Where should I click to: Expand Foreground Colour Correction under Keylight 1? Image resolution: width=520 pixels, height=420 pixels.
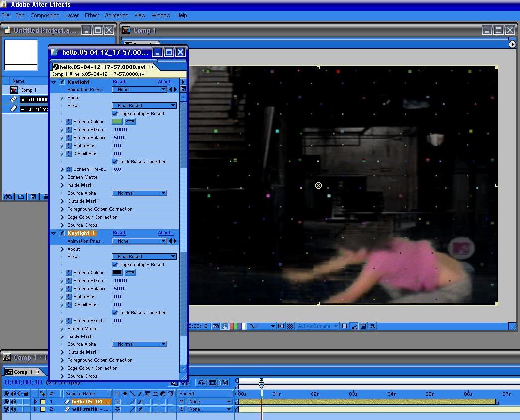(62, 360)
